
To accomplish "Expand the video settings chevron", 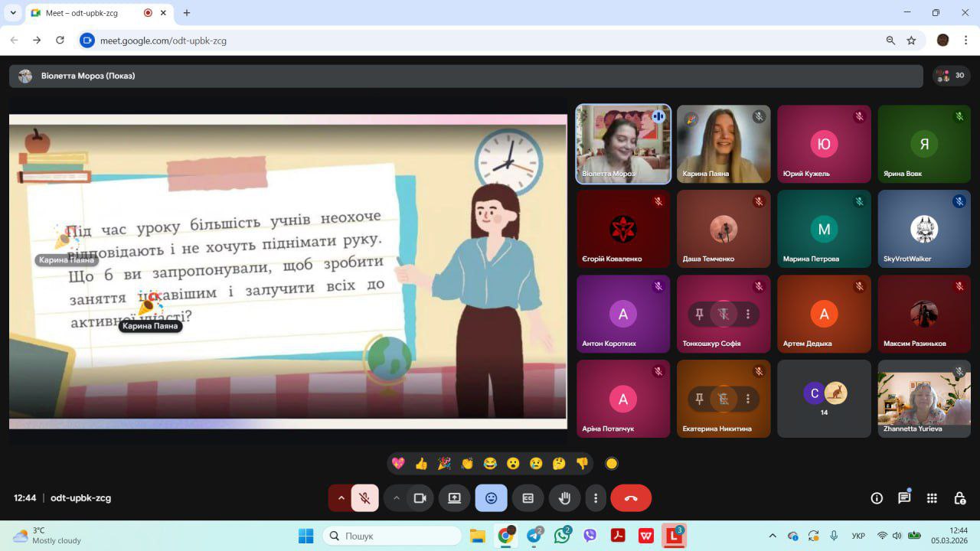I will pyautogui.click(x=396, y=498).
